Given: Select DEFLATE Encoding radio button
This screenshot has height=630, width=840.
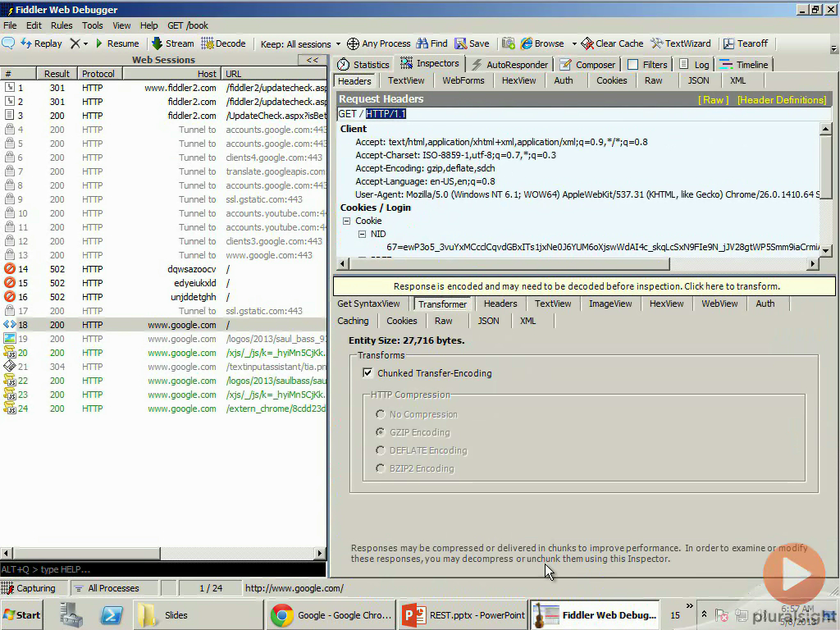Looking at the screenshot, I should click(381, 450).
